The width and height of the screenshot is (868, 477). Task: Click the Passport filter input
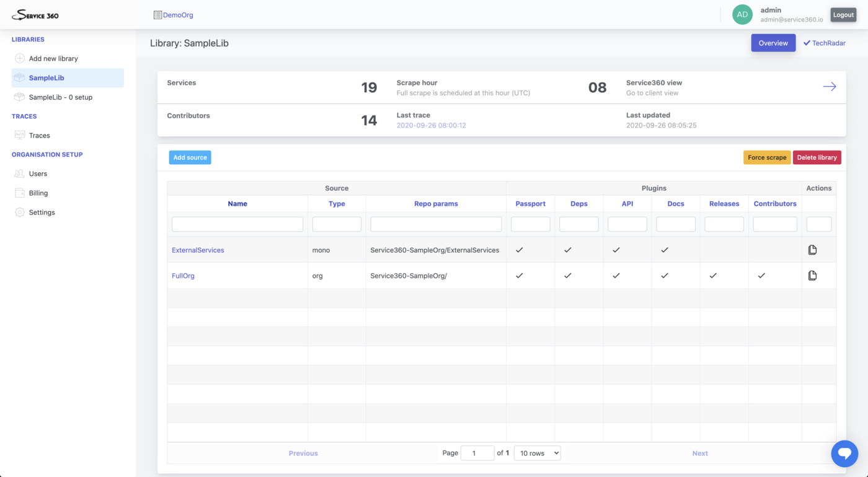click(530, 224)
